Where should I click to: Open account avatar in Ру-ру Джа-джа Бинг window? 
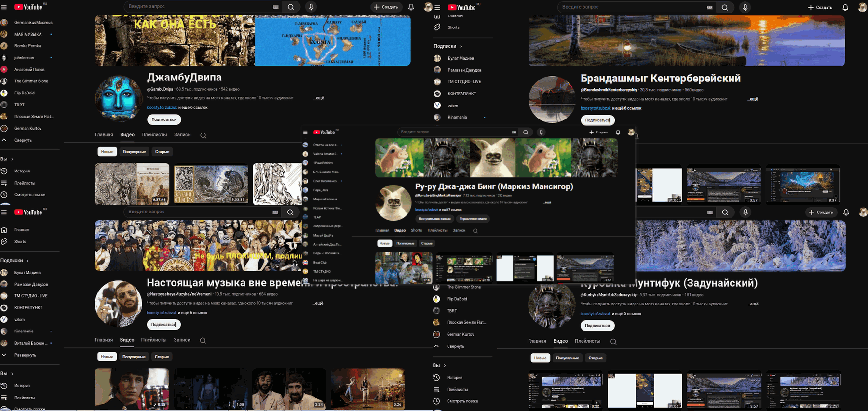631,132
